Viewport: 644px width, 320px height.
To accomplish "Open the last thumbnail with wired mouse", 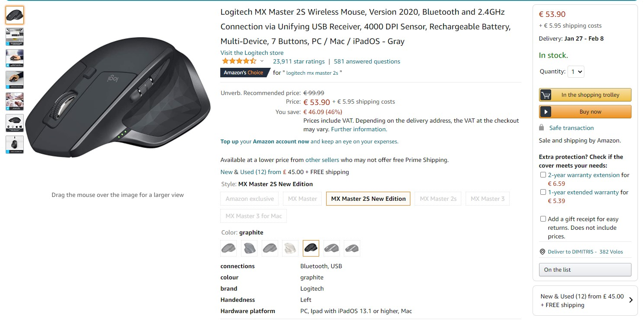I will click(15, 145).
